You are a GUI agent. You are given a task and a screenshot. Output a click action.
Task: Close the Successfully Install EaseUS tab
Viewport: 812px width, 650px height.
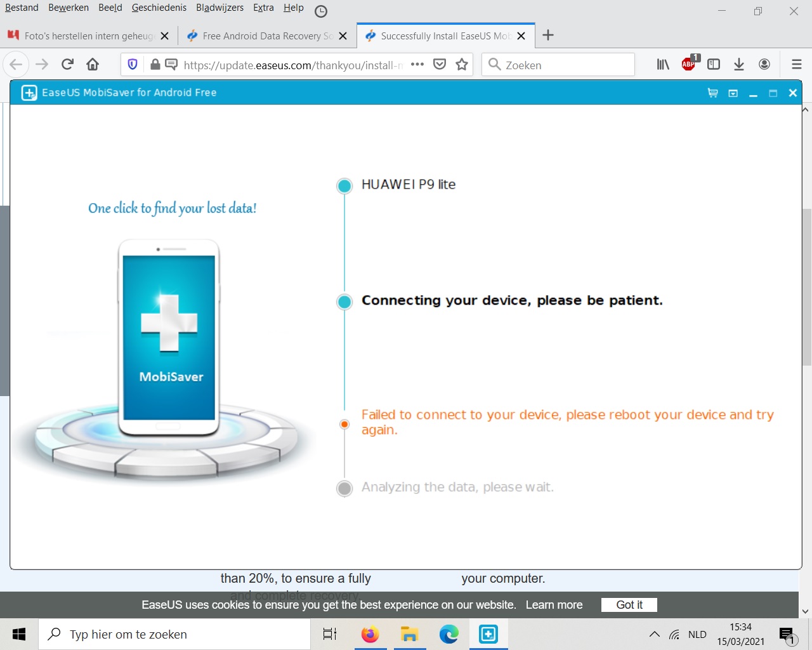pyautogui.click(x=521, y=36)
